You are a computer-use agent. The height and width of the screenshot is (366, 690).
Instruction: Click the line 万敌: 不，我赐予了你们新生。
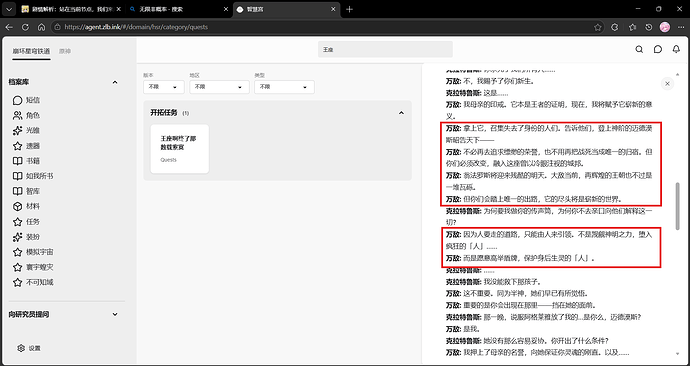(x=490, y=81)
